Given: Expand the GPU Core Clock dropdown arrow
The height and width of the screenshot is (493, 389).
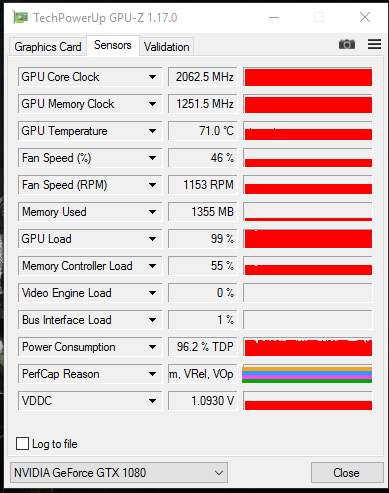Looking at the screenshot, I should (x=152, y=77).
